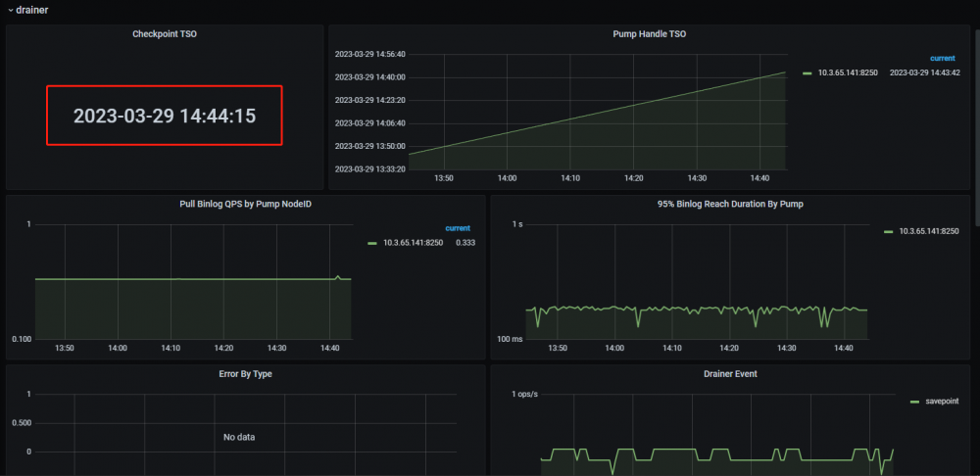Click the series color line icon in Pump Handle TSO legend
This screenshot has width=980, height=476.
807,72
